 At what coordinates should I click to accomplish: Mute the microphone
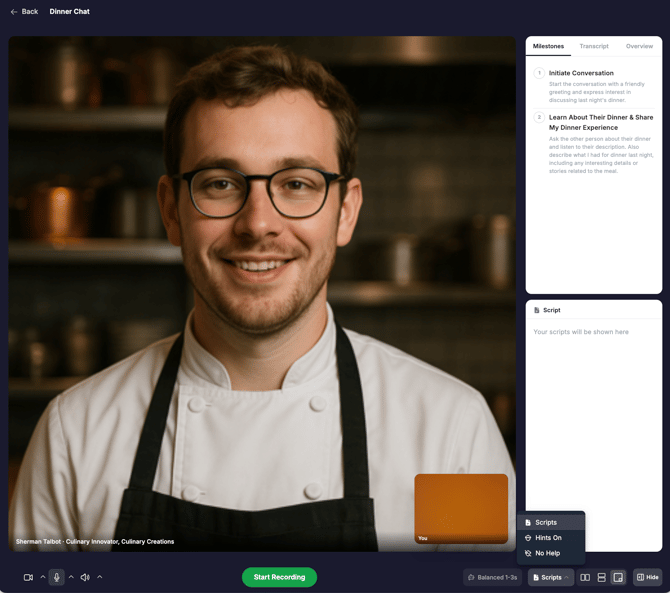(x=57, y=577)
